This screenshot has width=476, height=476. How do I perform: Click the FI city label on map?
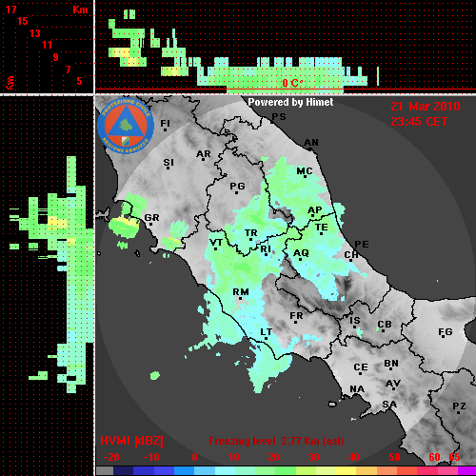(165, 124)
